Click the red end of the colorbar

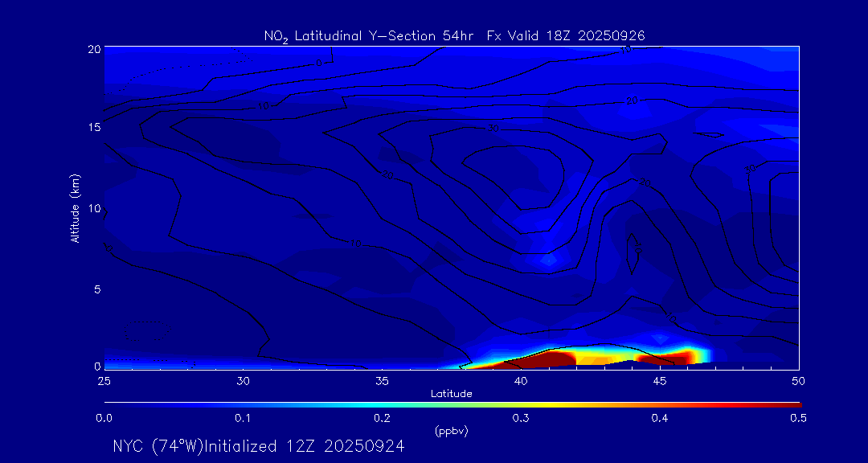point(792,404)
